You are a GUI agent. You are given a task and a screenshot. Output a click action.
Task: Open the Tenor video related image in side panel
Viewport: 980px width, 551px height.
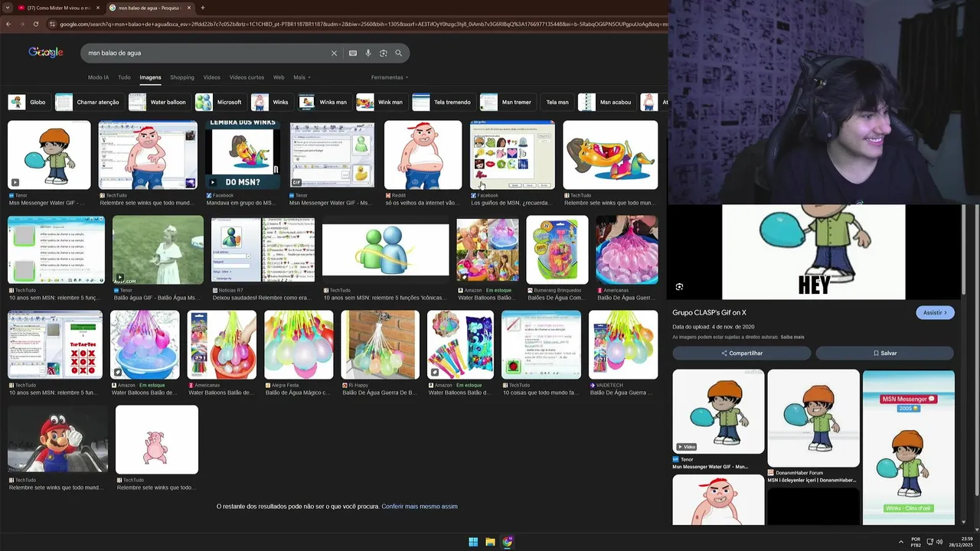pyautogui.click(x=718, y=412)
